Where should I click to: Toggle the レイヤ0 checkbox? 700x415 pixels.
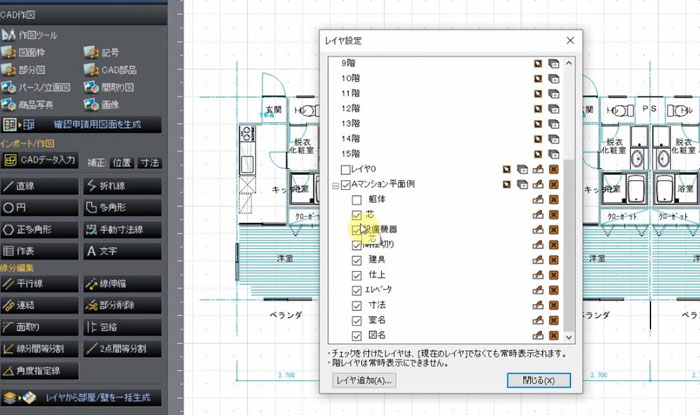click(345, 170)
